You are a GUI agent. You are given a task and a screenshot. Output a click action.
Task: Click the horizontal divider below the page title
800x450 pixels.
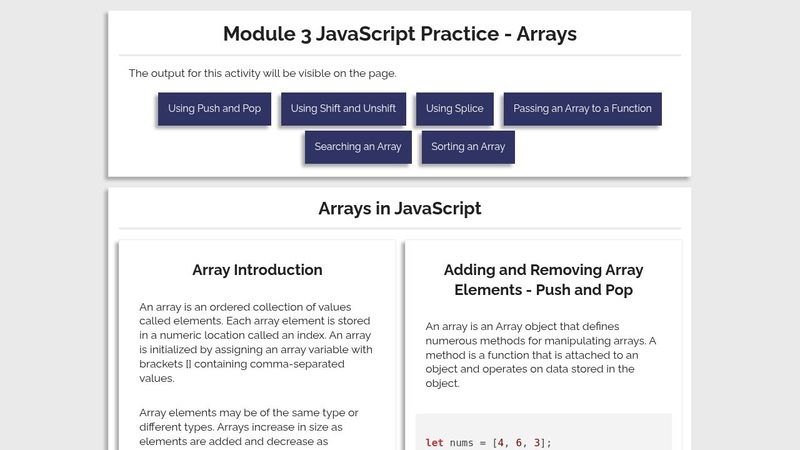(399, 55)
